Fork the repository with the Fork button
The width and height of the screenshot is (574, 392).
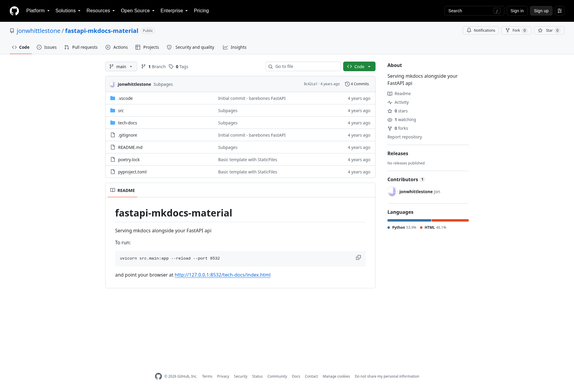[x=516, y=30]
